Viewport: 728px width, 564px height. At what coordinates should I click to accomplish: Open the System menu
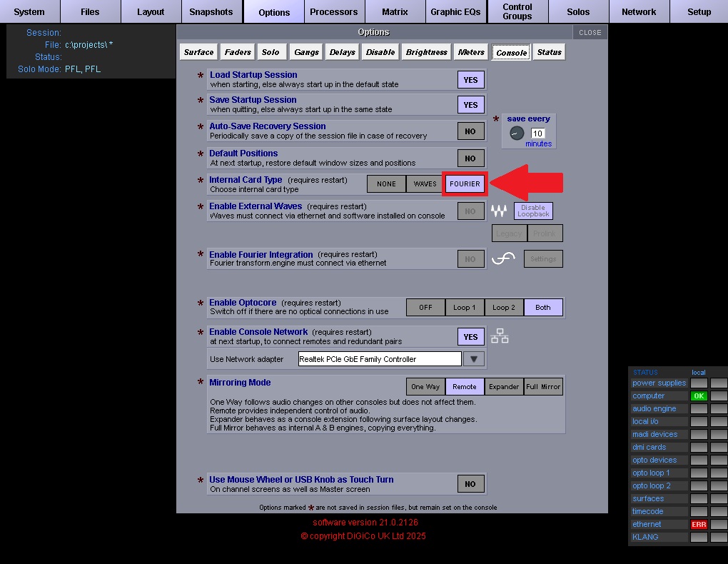(30, 11)
